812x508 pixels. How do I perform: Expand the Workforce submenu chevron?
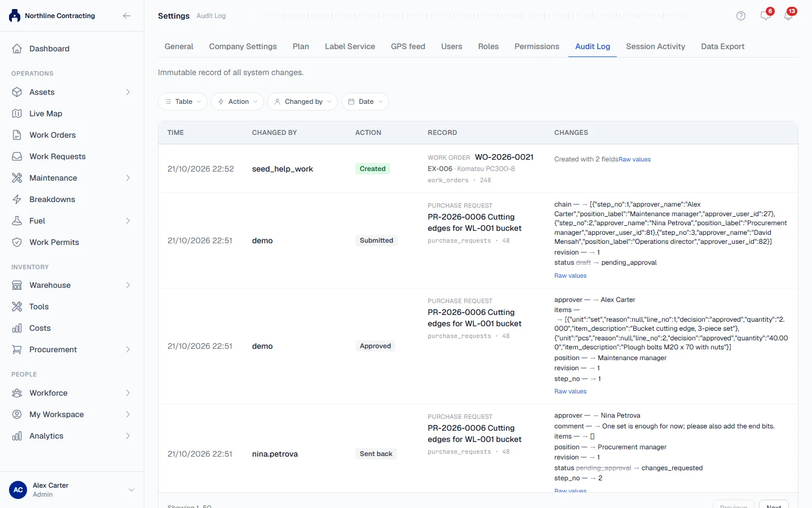coord(128,393)
